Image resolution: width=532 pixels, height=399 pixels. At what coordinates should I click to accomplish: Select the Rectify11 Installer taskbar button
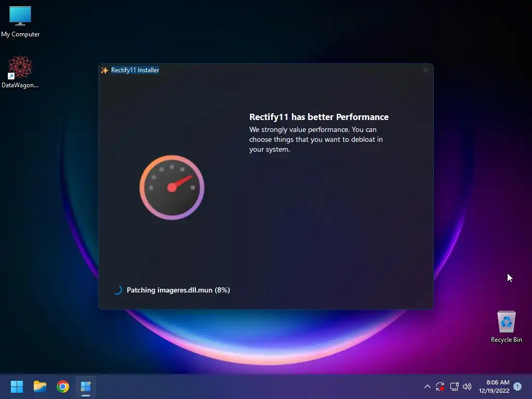(86, 387)
